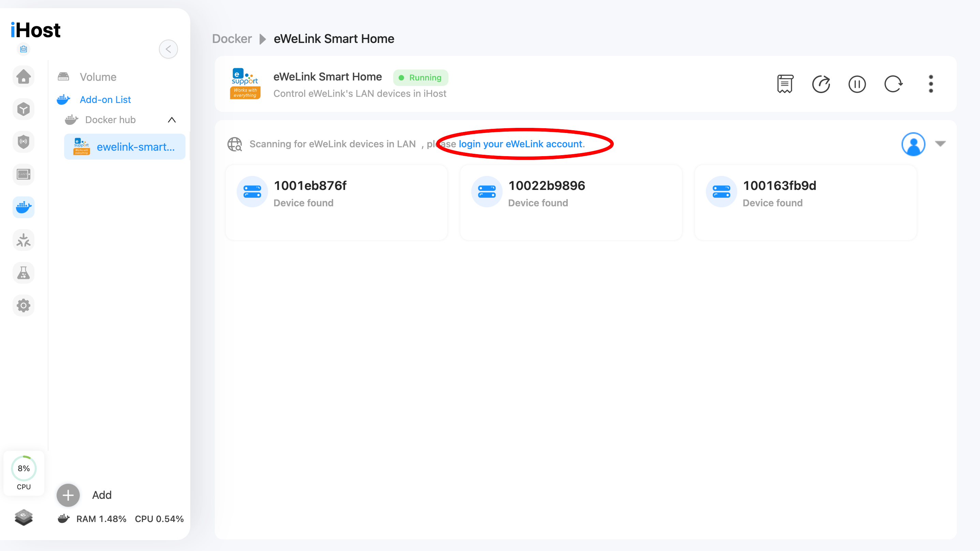Pause the eWeLink Smart Home add-on
The width and height of the screenshot is (980, 551).
click(x=857, y=84)
